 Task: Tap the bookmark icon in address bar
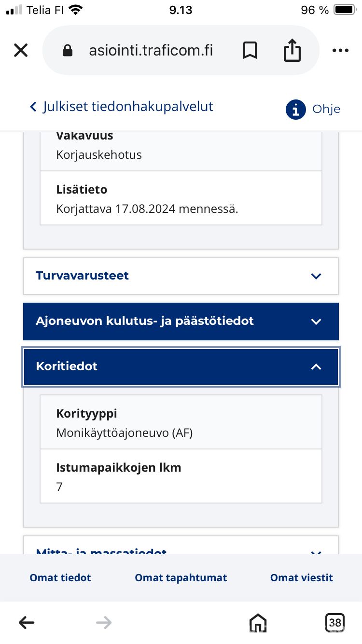click(250, 50)
